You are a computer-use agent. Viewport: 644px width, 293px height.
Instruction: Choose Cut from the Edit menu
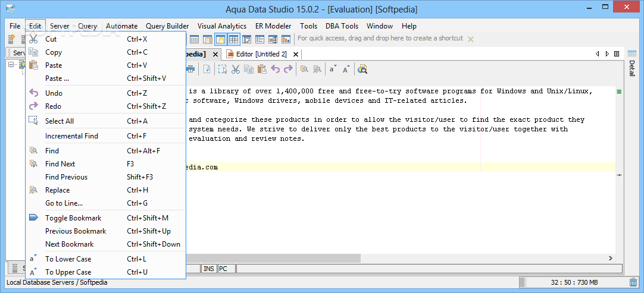click(x=106, y=39)
